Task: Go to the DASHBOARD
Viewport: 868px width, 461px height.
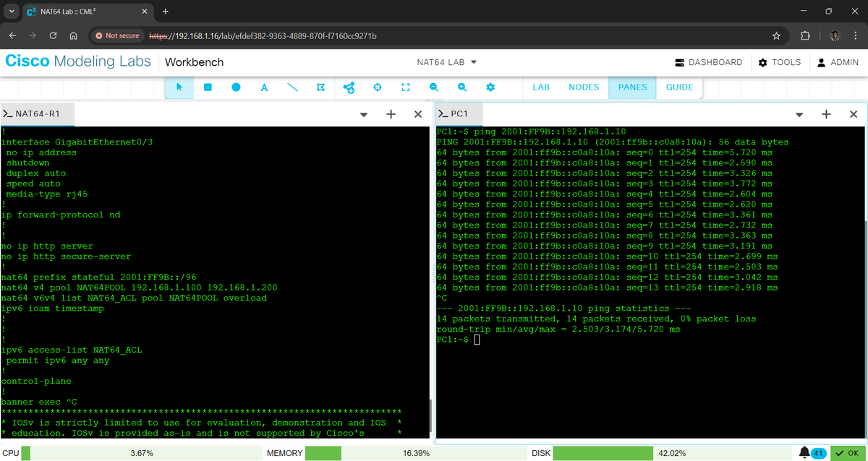Action: pos(708,62)
